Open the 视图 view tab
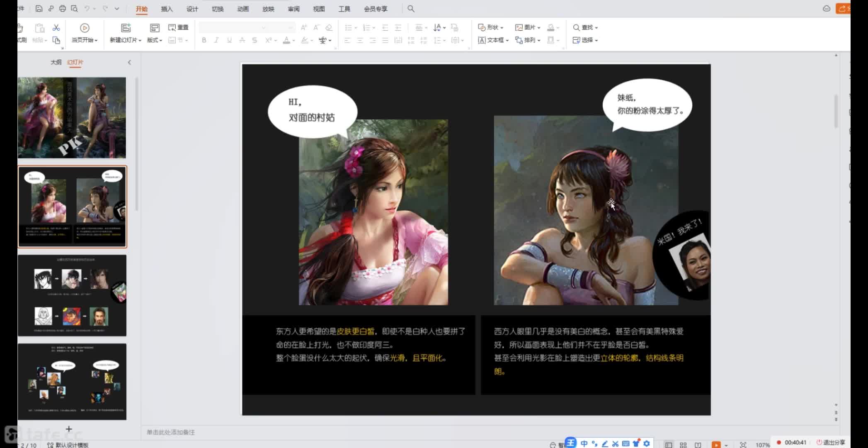The width and height of the screenshot is (868, 448). 319,9
